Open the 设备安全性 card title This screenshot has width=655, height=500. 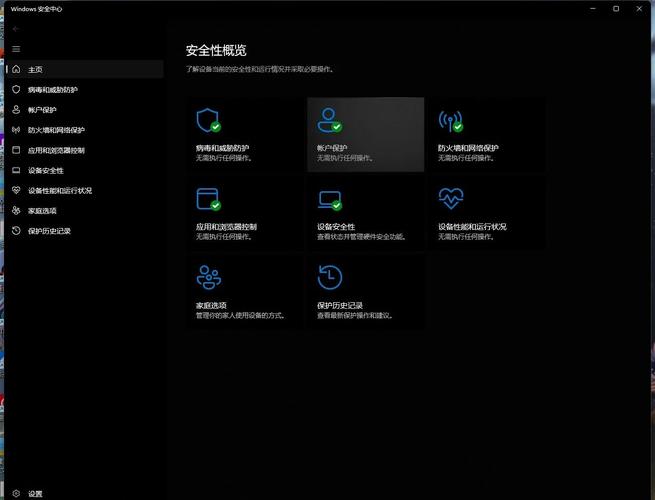[336, 226]
